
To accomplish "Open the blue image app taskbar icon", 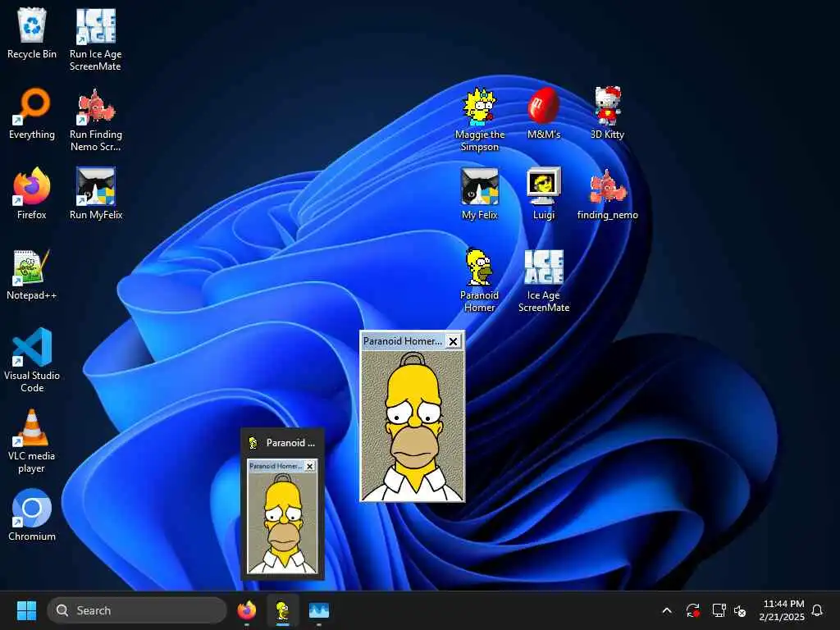I will [x=319, y=610].
